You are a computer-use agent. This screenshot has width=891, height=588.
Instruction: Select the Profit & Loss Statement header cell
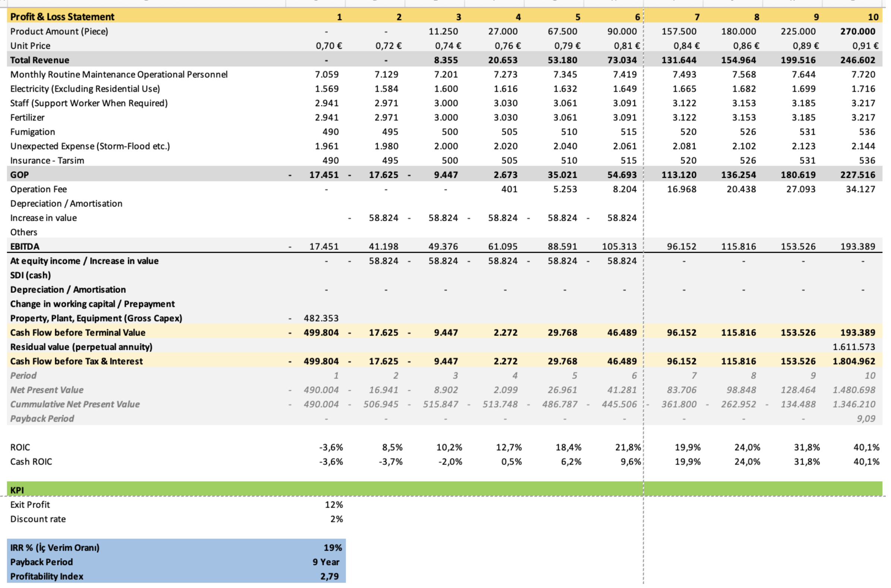(62, 17)
